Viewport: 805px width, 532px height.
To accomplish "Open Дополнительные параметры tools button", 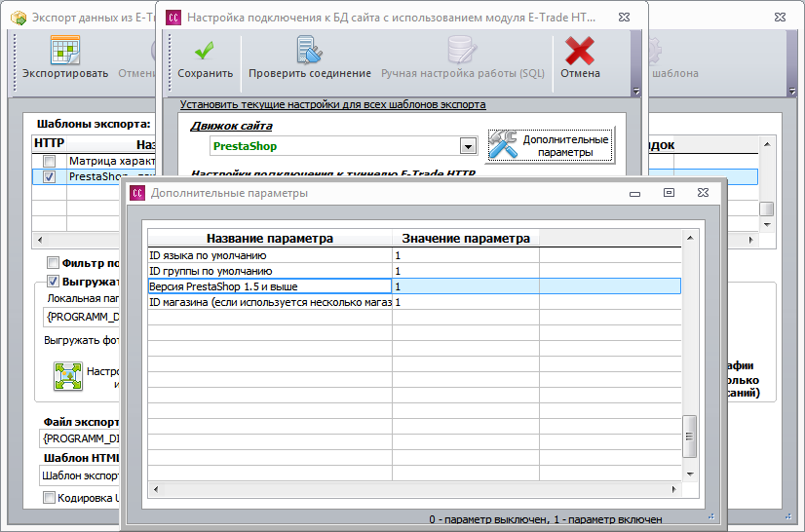I will click(x=551, y=146).
